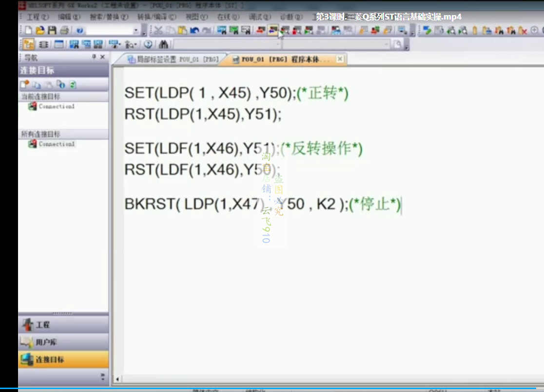Click the green refresh icon in navigation panel

click(73, 85)
